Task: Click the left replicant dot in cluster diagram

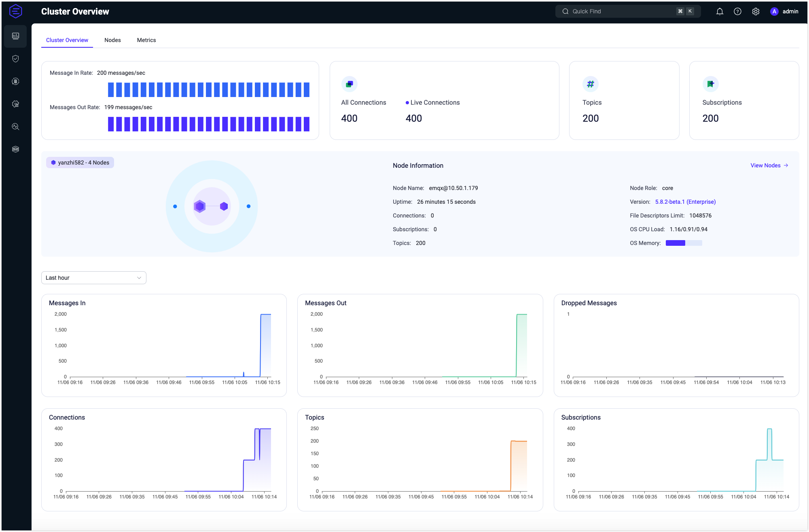Action: click(175, 206)
